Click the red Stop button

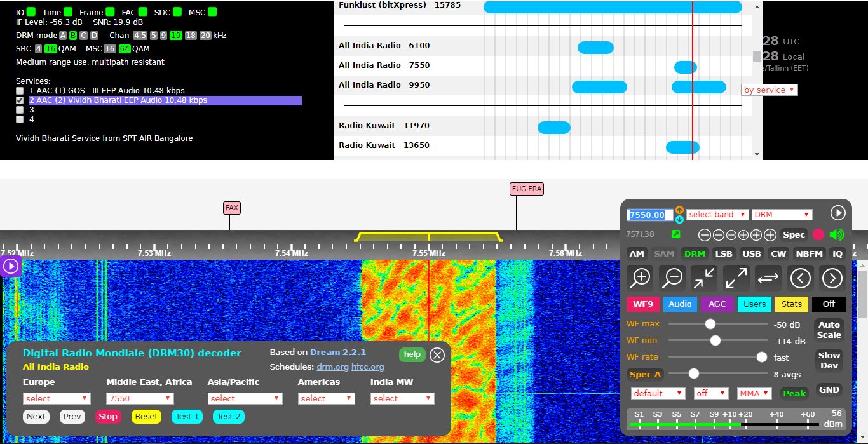(x=108, y=417)
